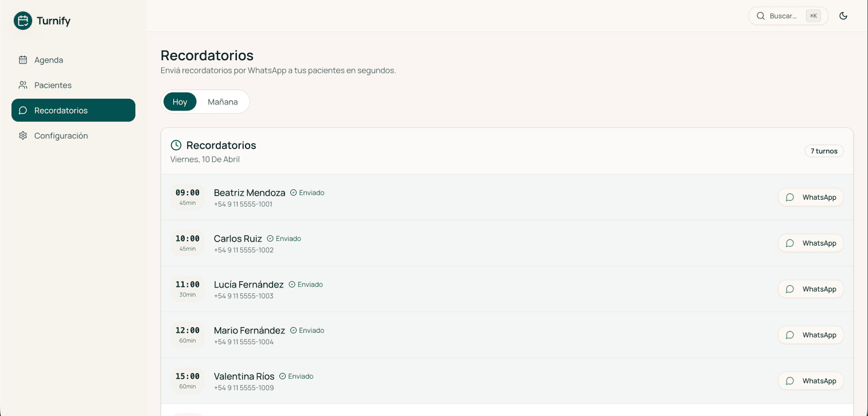Screen dimensions: 868x416
Task: Click the Configuración gear icon
Action: (x=23, y=135)
